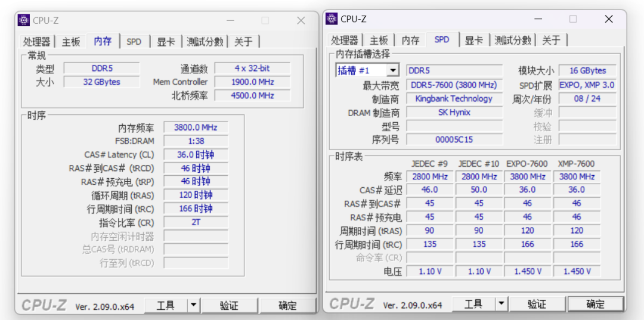Open 工具 dropdown arrow in right window
The height and width of the screenshot is (320, 644).
(501, 304)
